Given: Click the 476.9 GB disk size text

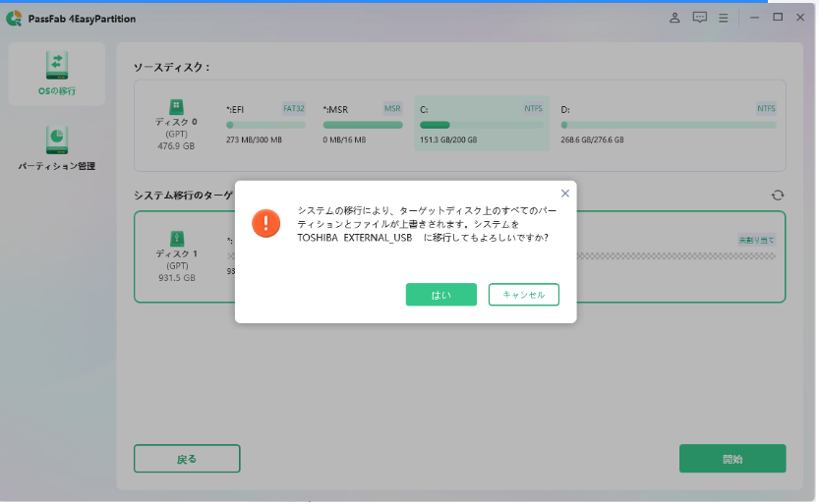Looking at the screenshot, I should coord(176,146).
